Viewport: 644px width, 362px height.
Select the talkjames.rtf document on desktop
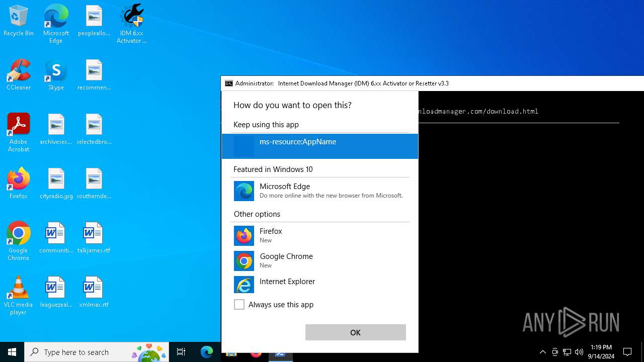click(x=94, y=238)
